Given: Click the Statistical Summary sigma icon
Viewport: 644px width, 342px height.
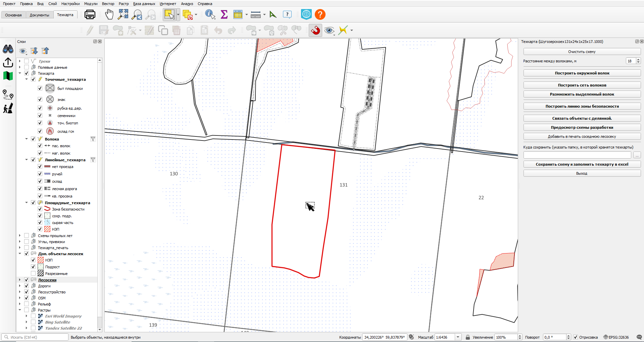Looking at the screenshot, I should click(x=224, y=14).
